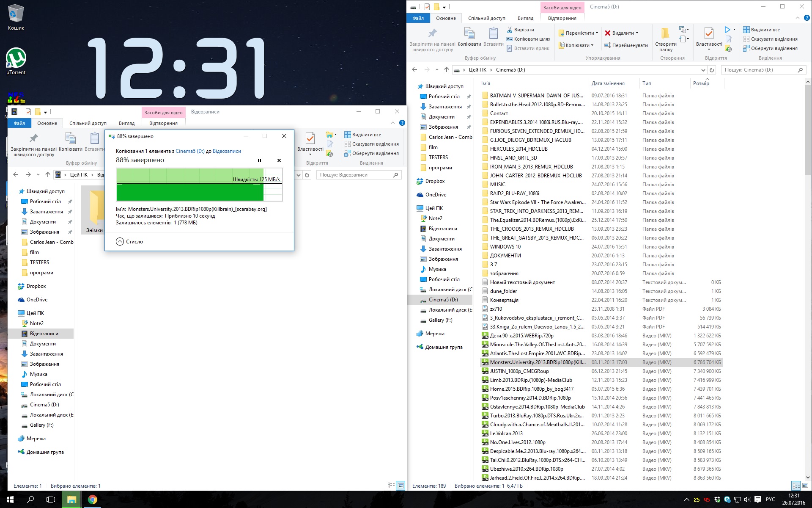
Task: Pause the file copy operation
Action: pos(259,160)
